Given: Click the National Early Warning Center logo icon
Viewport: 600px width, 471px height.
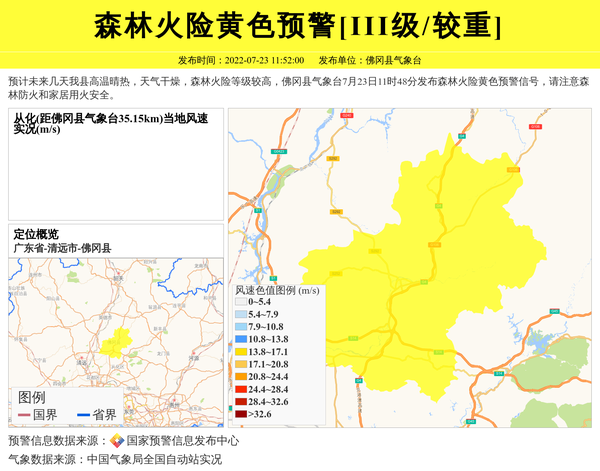Looking at the screenshot, I should coord(117,440).
